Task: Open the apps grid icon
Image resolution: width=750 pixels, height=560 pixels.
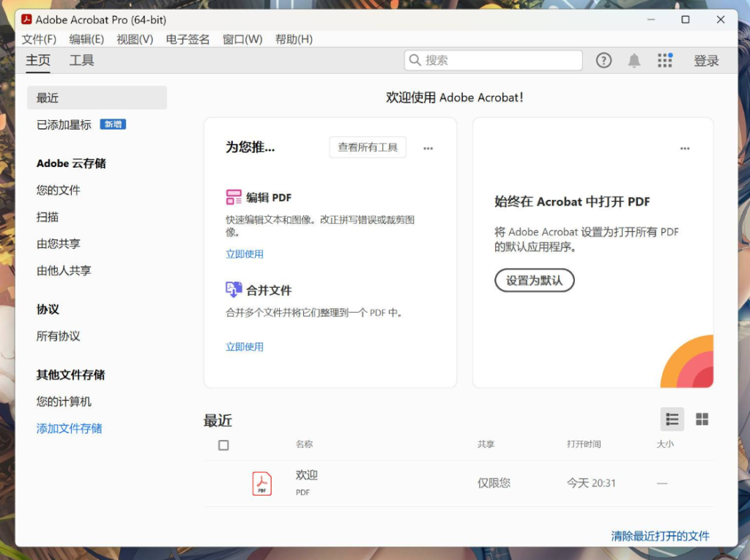Action: click(x=665, y=61)
